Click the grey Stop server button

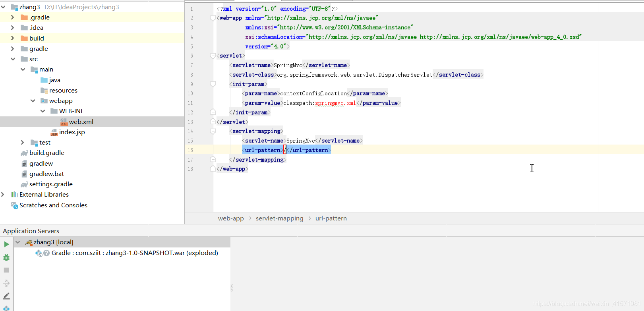click(x=6, y=270)
